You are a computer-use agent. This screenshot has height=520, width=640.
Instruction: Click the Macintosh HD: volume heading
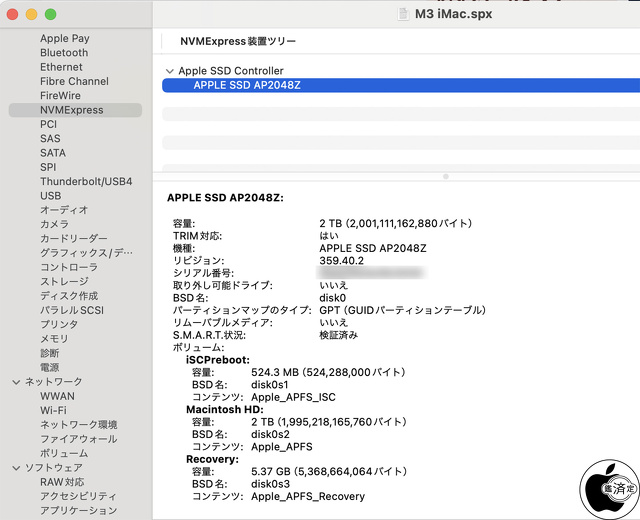[225, 409]
